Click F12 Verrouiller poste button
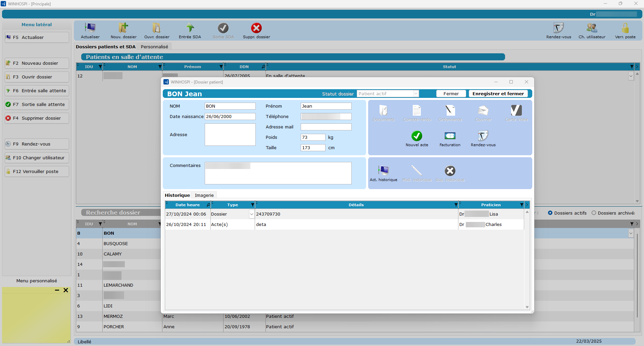This screenshot has width=644, height=346. tap(37, 171)
